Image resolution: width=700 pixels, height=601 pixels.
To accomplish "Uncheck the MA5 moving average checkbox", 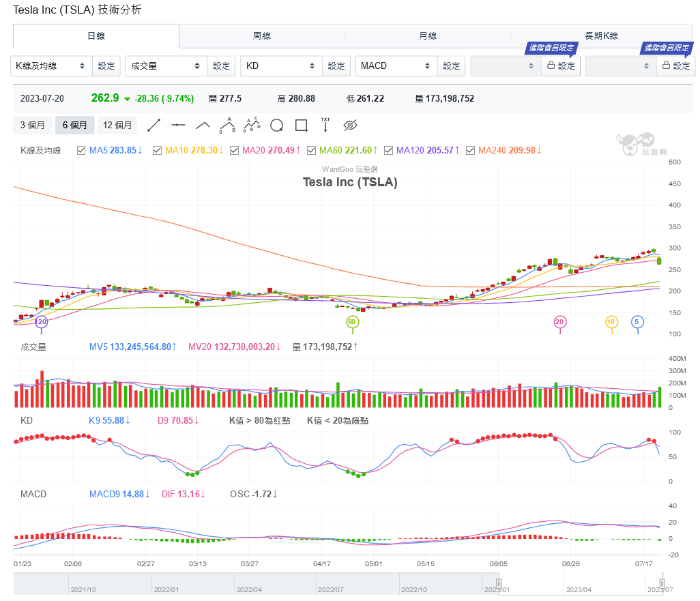I will point(81,151).
